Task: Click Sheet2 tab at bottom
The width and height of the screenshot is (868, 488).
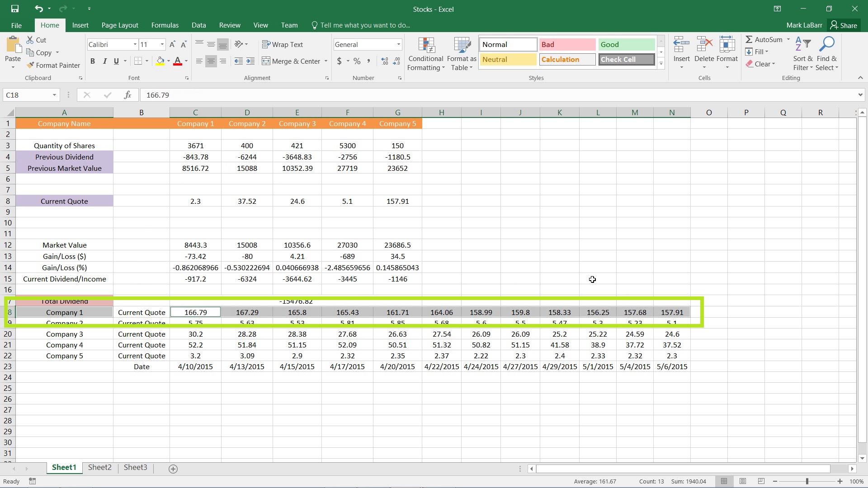Action: [99, 467]
